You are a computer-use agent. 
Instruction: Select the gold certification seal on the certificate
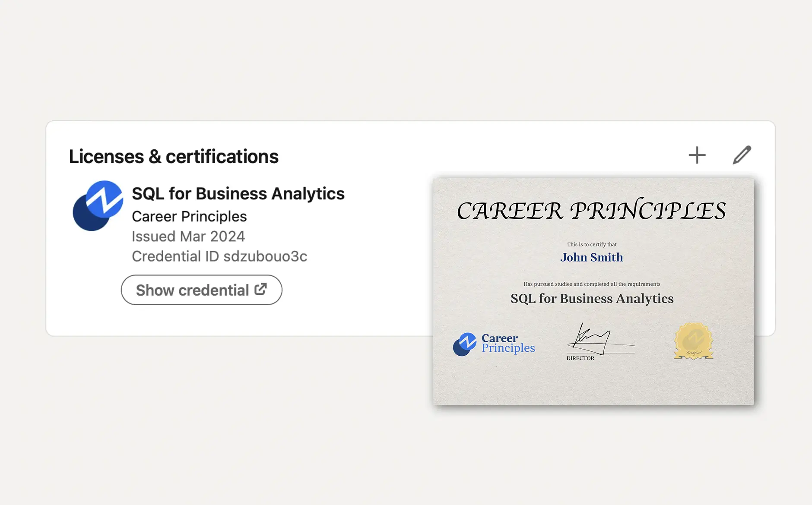coord(693,341)
